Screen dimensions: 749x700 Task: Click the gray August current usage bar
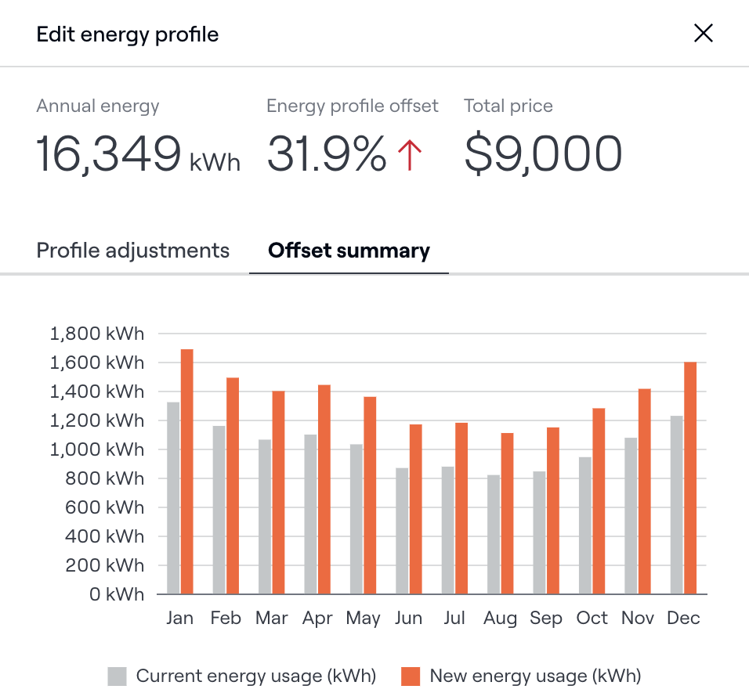click(x=494, y=534)
